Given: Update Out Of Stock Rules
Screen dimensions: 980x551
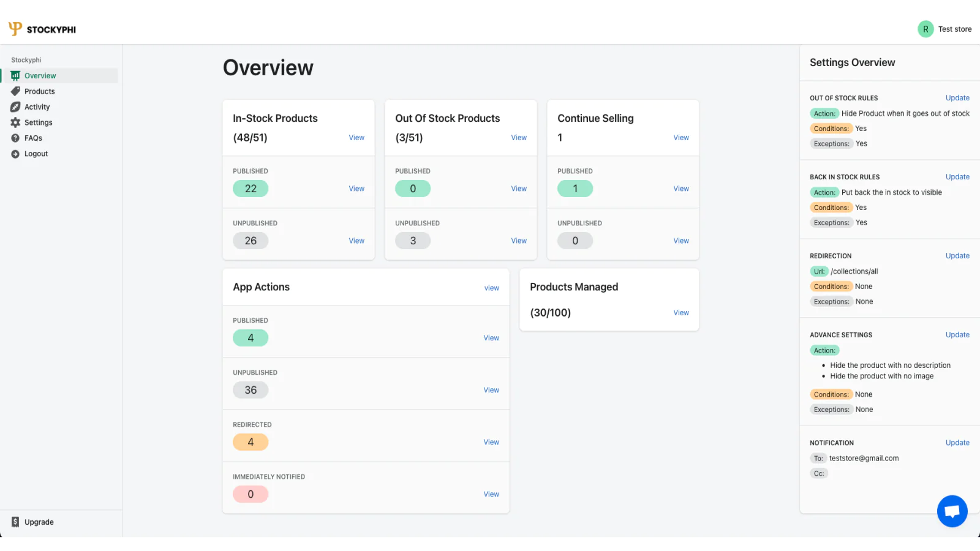Looking at the screenshot, I should coord(957,98).
